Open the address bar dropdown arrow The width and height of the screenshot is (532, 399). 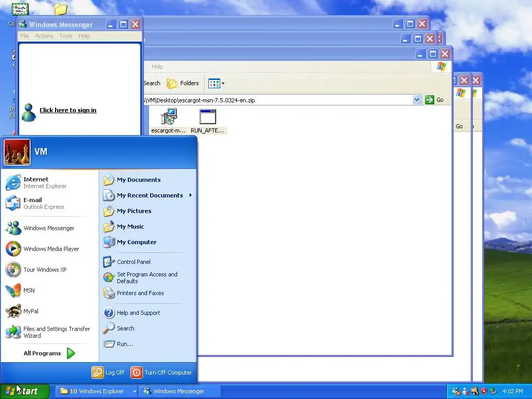(417, 100)
